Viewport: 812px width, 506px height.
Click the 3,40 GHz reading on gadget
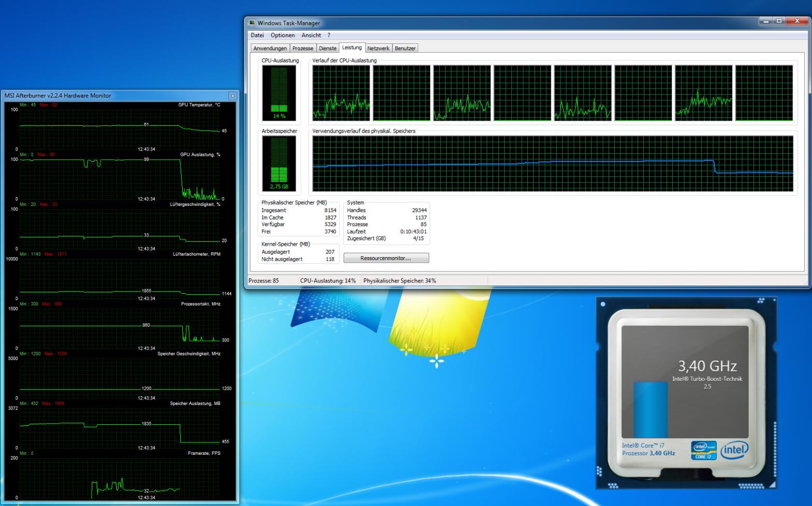coord(707,366)
